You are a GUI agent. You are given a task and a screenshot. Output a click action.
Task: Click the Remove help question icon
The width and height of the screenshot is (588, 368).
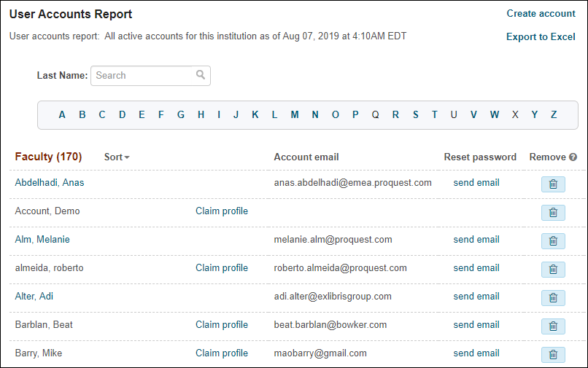pyautogui.click(x=573, y=157)
